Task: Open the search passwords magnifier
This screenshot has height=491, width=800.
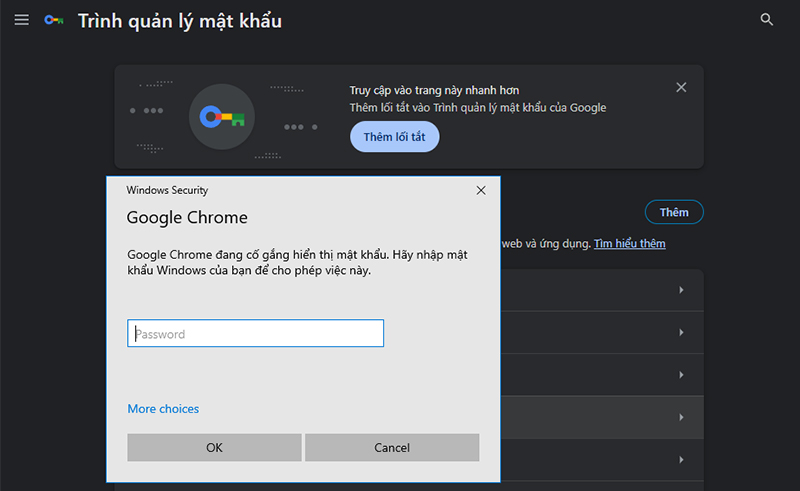Action: [x=766, y=20]
